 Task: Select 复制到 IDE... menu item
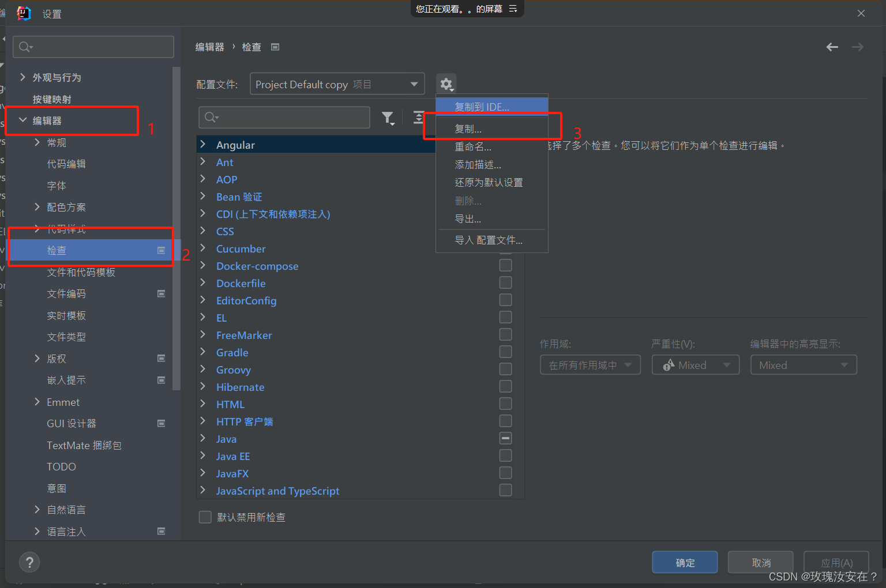(491, 107)
